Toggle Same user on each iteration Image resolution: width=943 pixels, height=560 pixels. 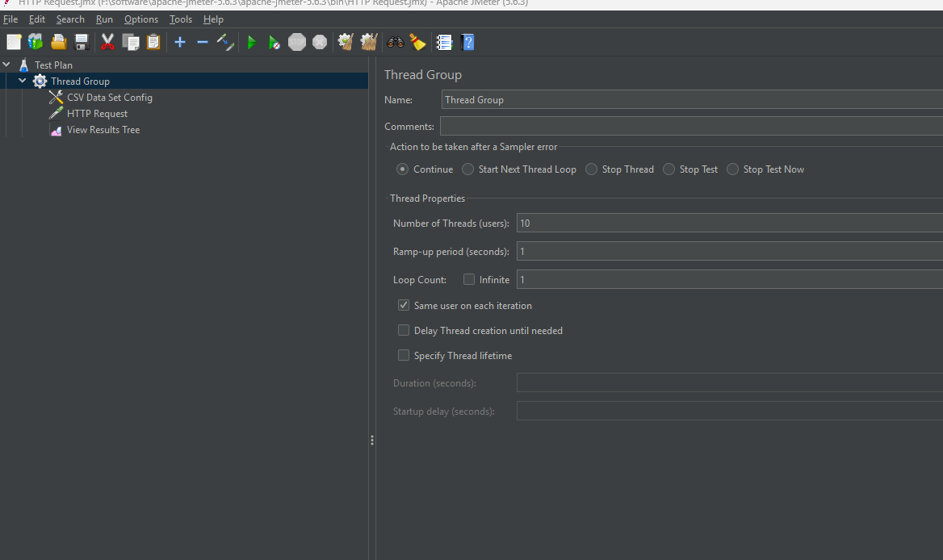tap(404, 305)
